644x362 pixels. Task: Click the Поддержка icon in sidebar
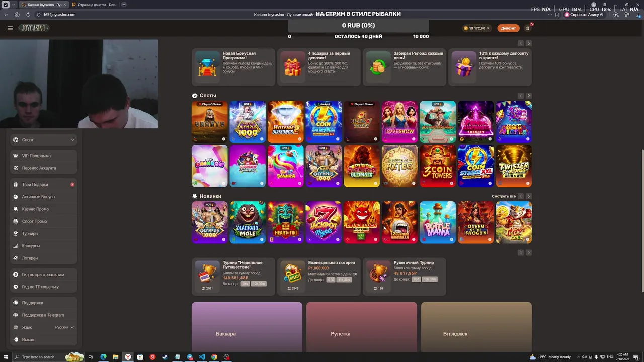pyautogui.click(x=16, y=303)
